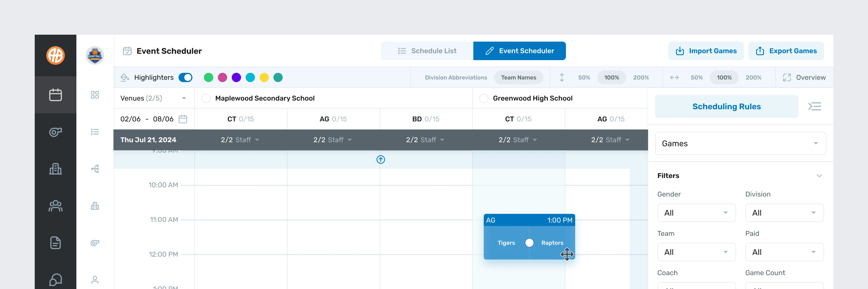Click the people group sidebar icon
The image size is (868, 289).
pos(55,206)
